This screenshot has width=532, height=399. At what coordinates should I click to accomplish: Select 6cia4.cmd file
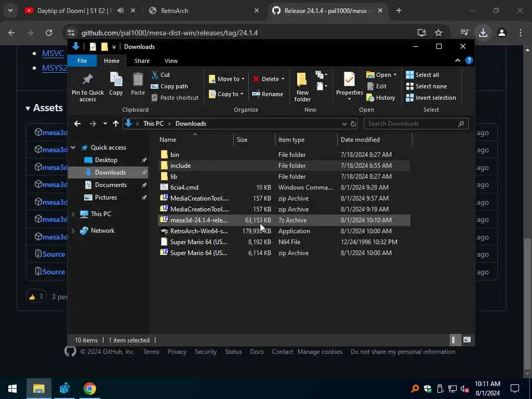(284, 187)
